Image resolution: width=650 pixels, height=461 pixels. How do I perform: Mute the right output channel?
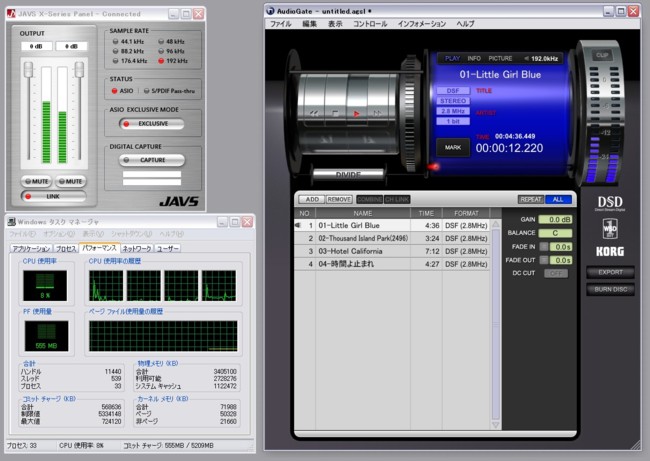(70, 181)
